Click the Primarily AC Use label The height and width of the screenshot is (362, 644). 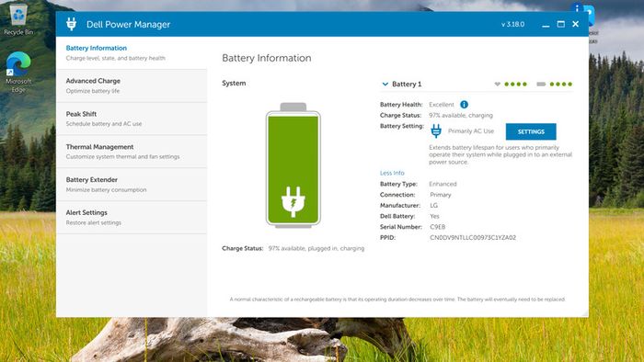pos(471,131)
